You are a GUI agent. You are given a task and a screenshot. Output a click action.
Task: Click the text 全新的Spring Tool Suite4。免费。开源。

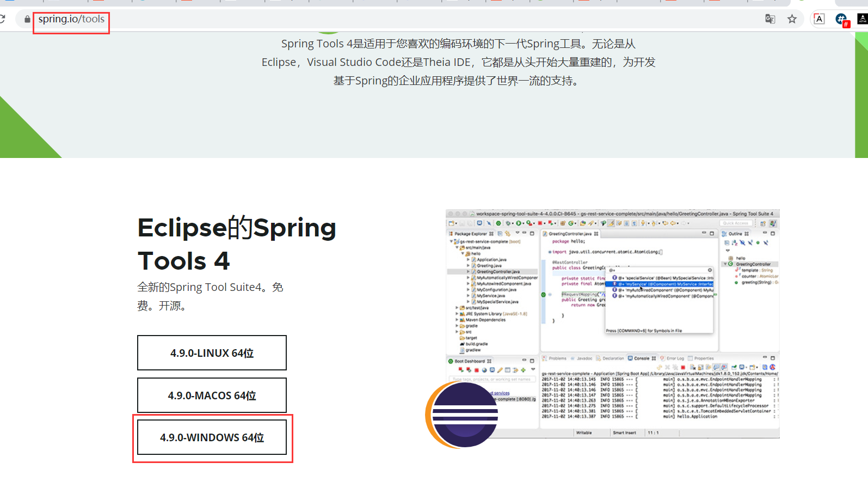(x=210, y=296)
